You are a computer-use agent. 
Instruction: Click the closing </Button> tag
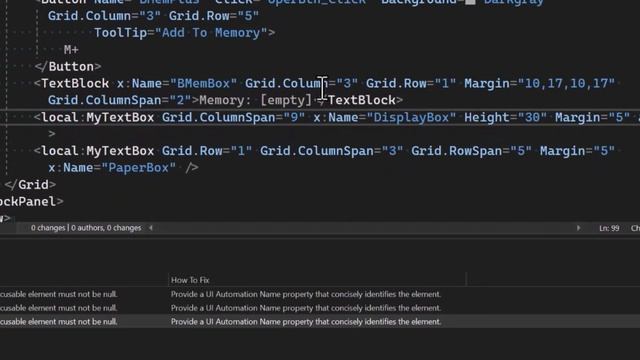68,67
